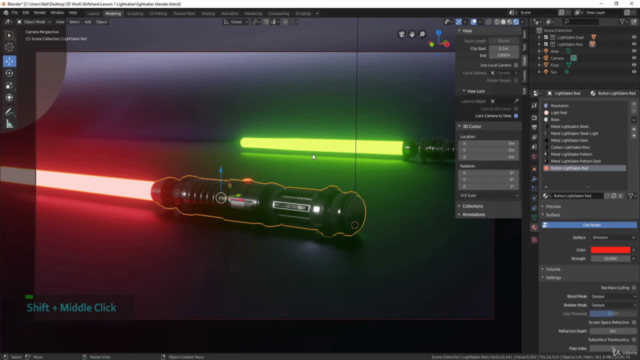
Task: Switch to the UV Editing workspace tab
Action: [158, 13]
